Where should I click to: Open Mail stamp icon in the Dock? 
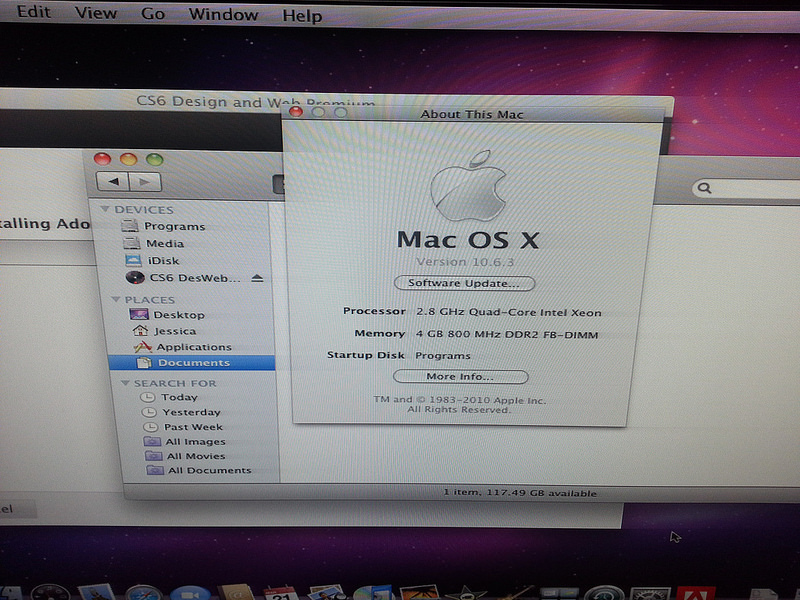97,591
